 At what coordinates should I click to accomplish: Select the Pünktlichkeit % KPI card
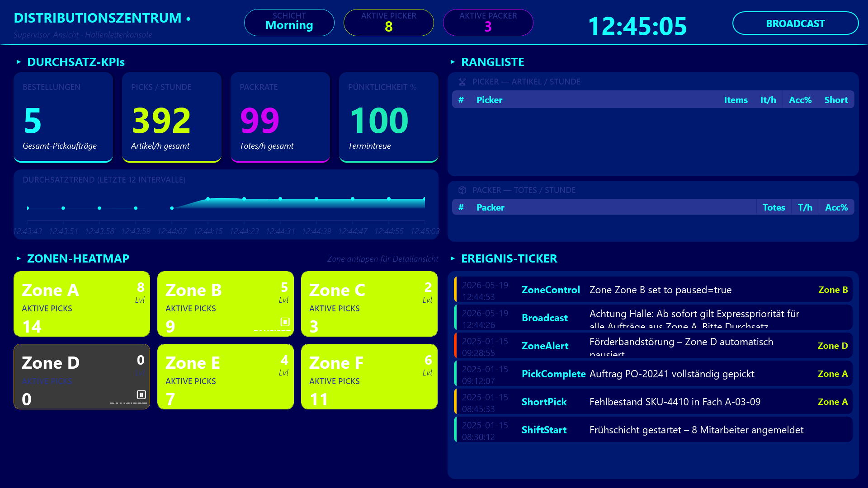pos(389,117)
